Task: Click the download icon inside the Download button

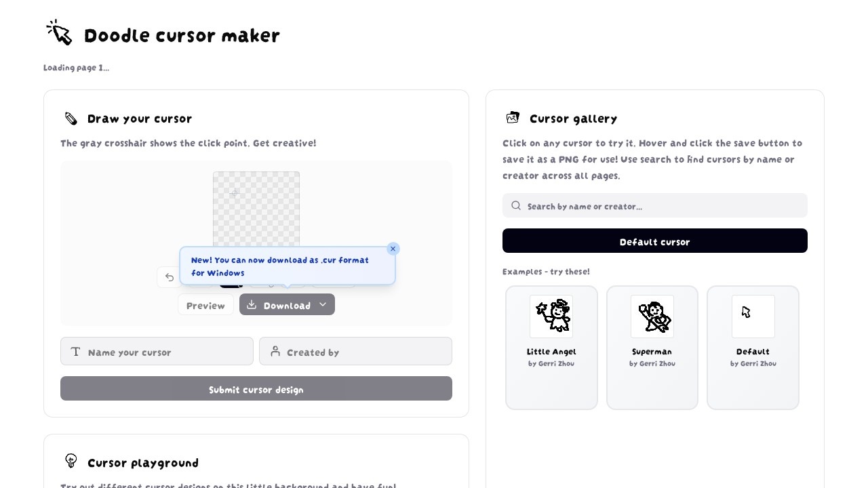Action: click(x=250, y=304)
